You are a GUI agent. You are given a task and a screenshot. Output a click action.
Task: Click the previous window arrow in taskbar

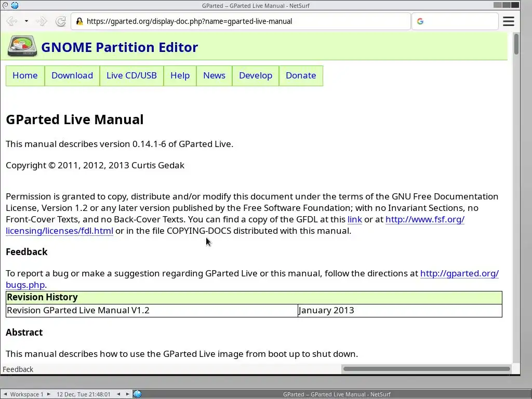(x=118, y=394)
